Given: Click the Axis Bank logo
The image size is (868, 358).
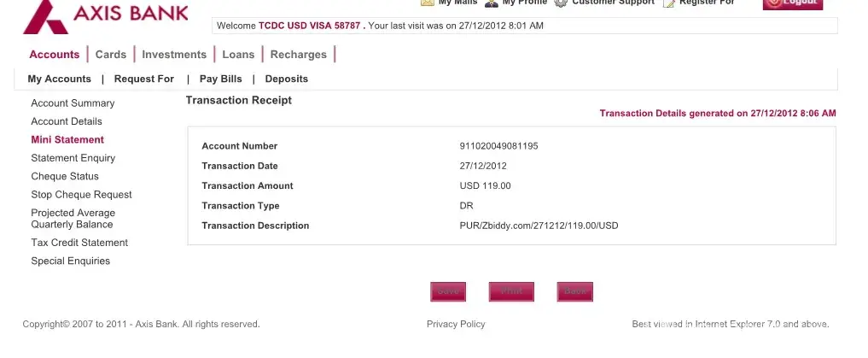Looking at the screenshot, I should pos(106,15).
